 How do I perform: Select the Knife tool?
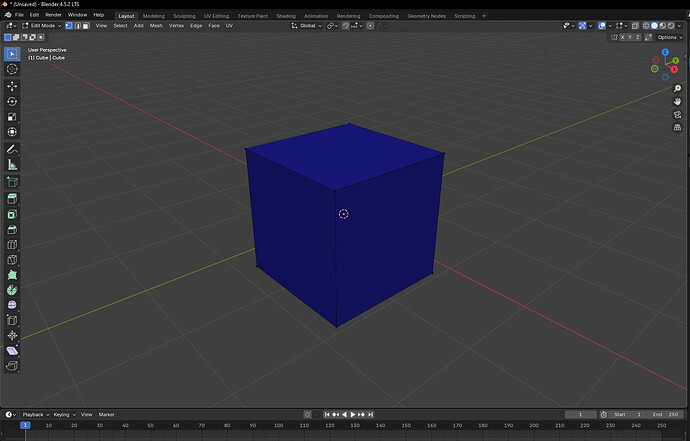(x=12, y=260)
